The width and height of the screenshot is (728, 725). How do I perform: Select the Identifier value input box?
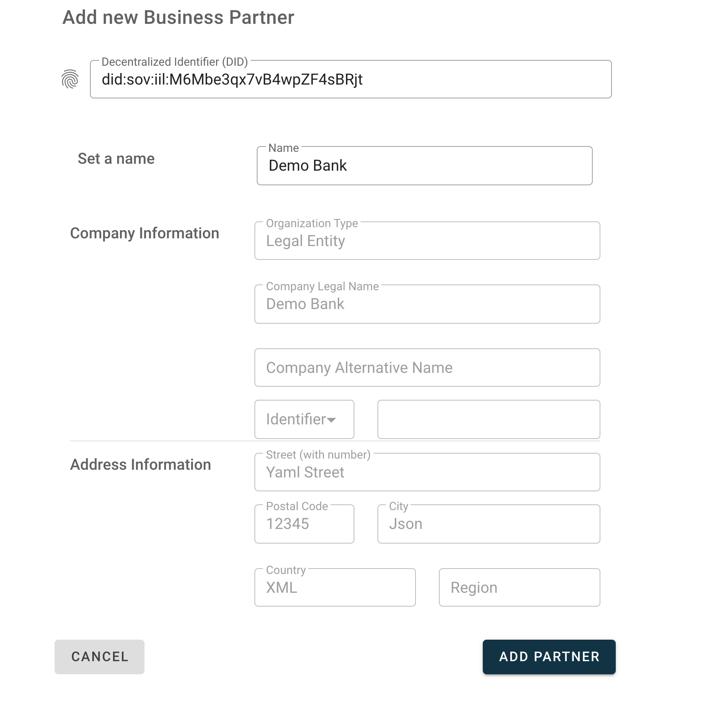coord(488,419)
